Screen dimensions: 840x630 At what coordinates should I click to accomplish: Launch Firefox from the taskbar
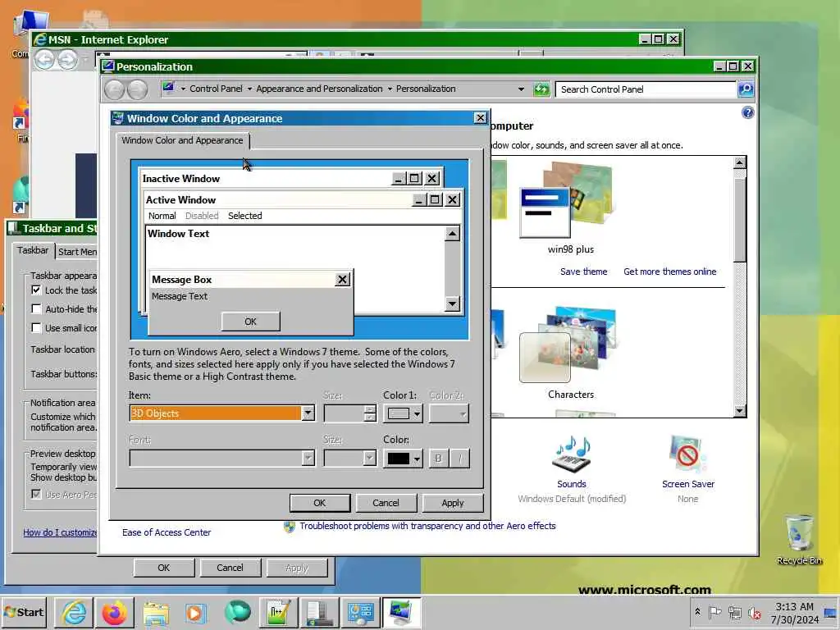click(114, 612)
